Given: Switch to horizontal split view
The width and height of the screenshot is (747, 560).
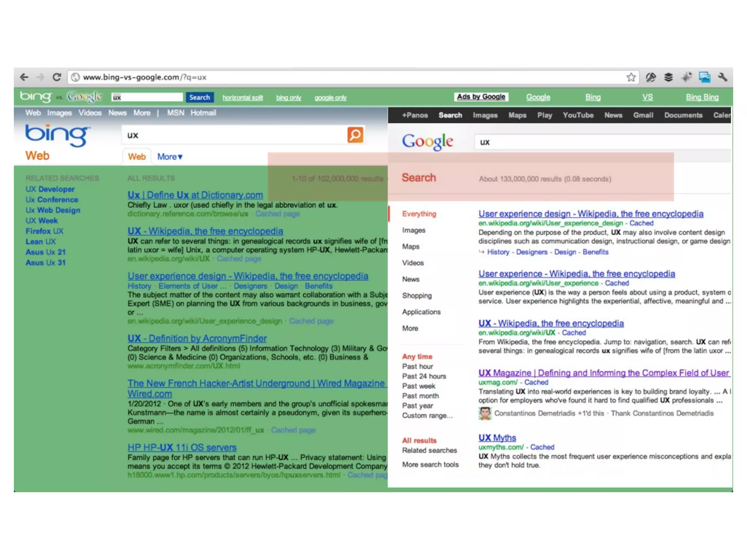Looking at the screenshot, I should point(243,98).
